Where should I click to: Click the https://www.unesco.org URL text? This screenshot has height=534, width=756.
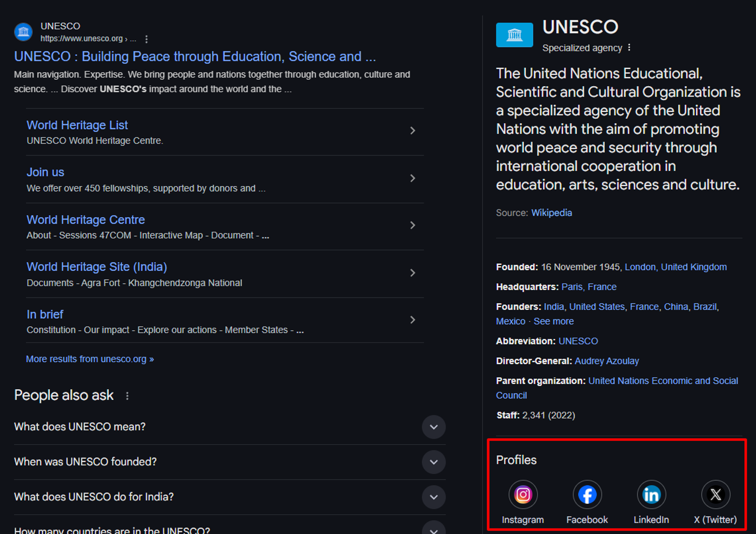(x=82, y=39)
